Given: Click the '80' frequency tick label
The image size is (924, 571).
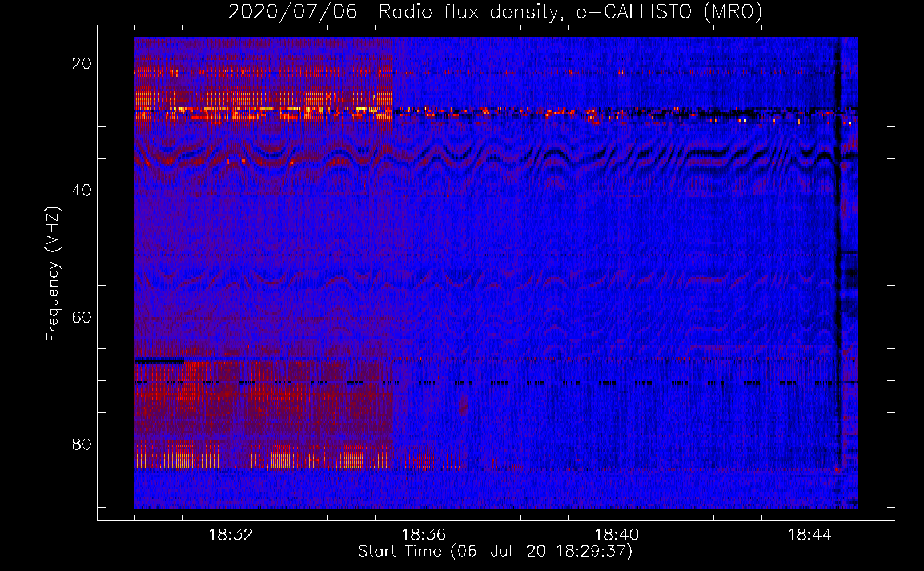Looking at the screenshot, I should click(x=82, y=444).
